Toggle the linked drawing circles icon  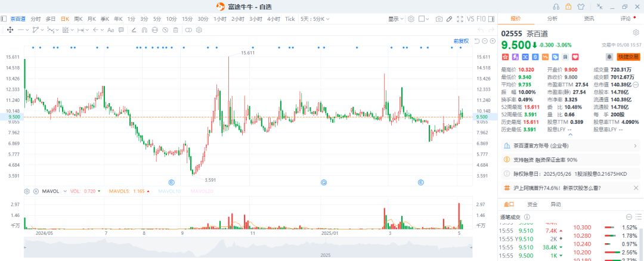pyautogui.click(x=188, y=30)
